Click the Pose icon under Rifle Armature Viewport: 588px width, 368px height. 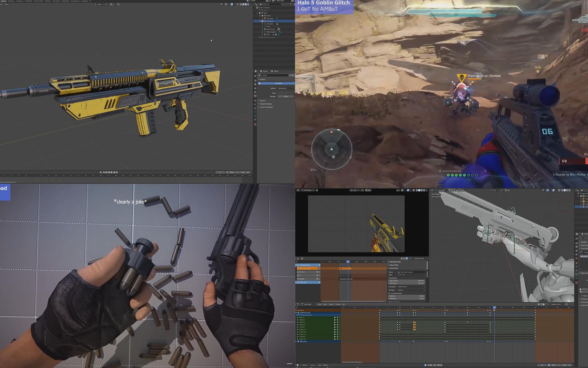point(265,27)
